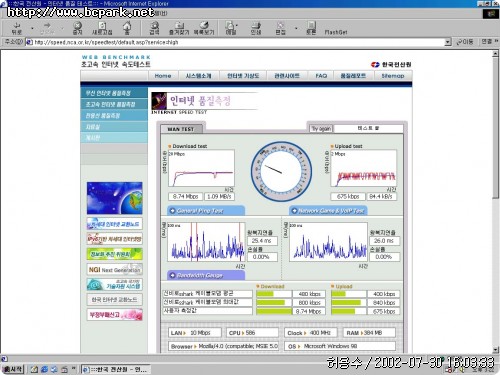Image resolution: width=500 pixels, height=375 pixels.
Task: Open the Sitemap navigation link
Action: pyautogui.click(x=393, y=76)
